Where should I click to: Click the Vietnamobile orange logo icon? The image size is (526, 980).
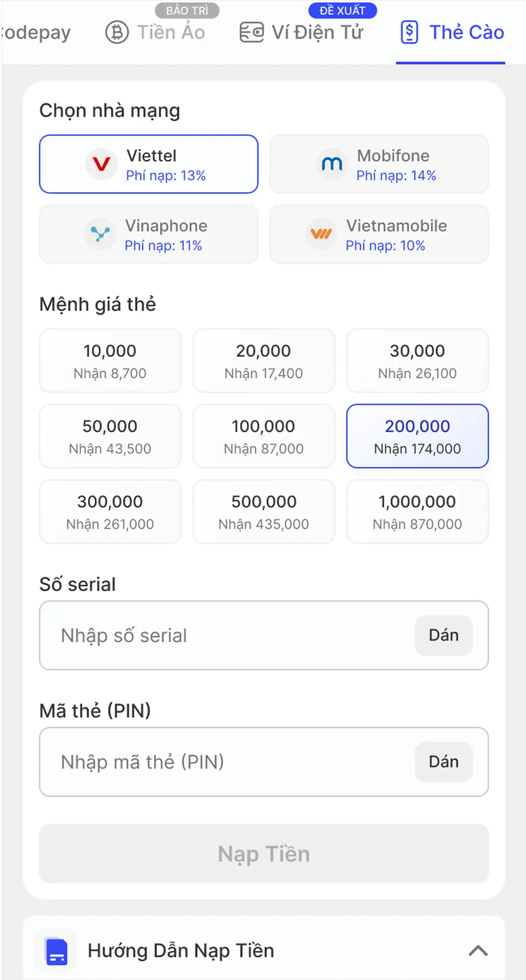click(x=321, y=234)
